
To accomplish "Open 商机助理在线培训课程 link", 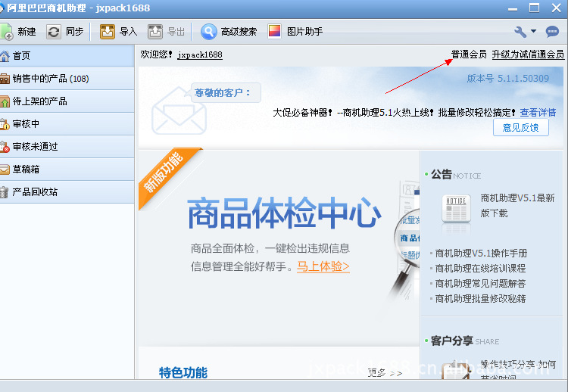I will click(x=480, y=269).
